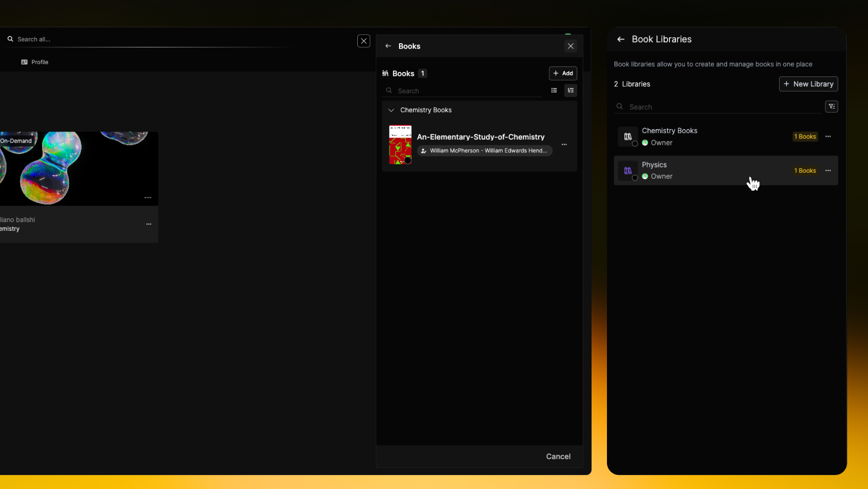Viewport: 868px width, 489px height.
Task: Open three-dot menu on the video card footer
Action: 148,224
